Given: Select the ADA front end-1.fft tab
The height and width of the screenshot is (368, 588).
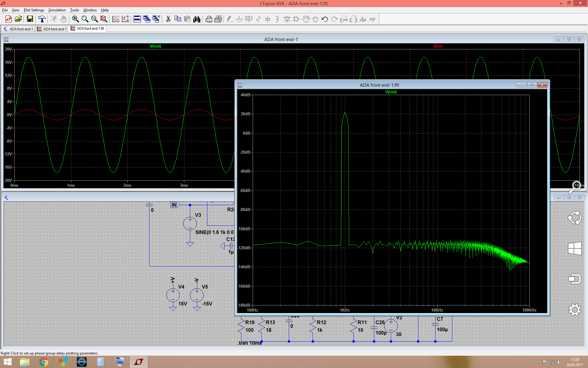Looking at the screenshot, I should (x=88, y=29).
